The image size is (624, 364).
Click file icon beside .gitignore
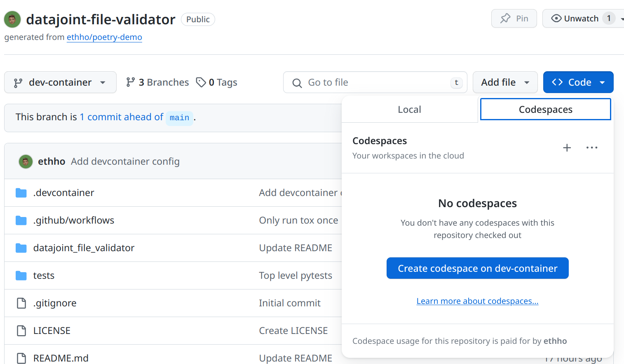tap(21, 303)
